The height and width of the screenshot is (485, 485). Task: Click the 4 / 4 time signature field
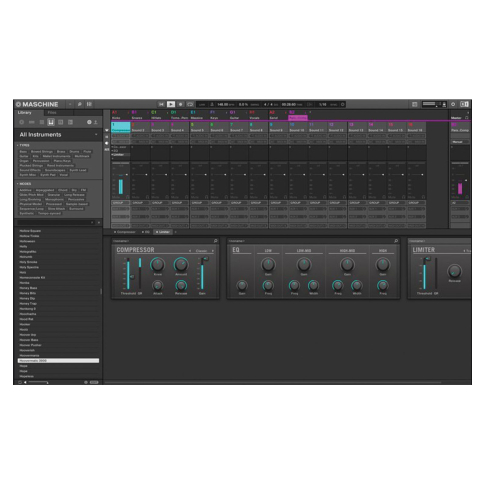pos(268,104)
